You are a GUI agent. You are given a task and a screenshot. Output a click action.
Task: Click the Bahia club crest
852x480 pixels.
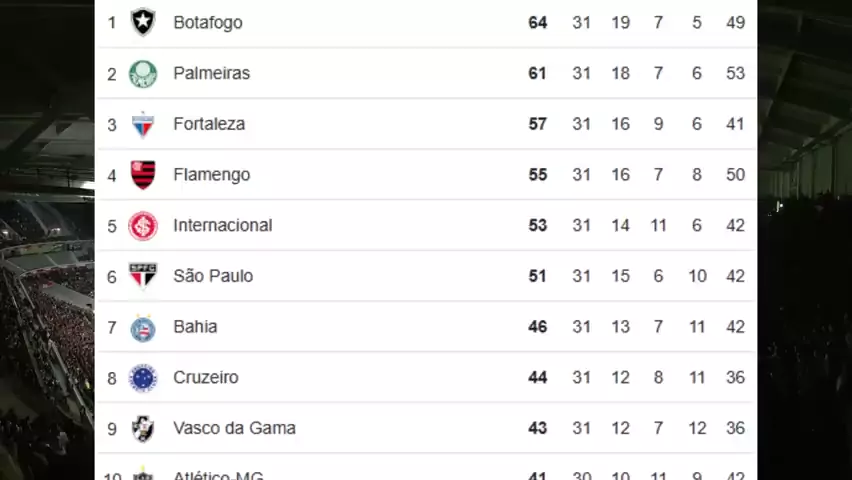tap(143, 327)
